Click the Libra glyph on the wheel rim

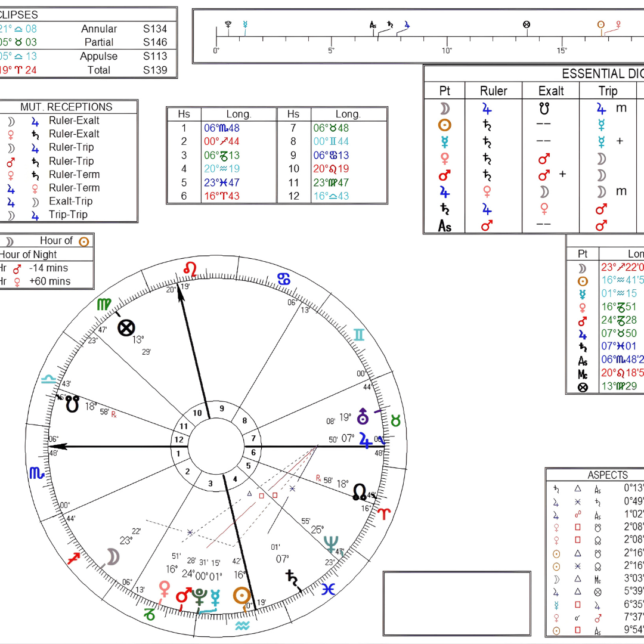click(x=48, y=379)
